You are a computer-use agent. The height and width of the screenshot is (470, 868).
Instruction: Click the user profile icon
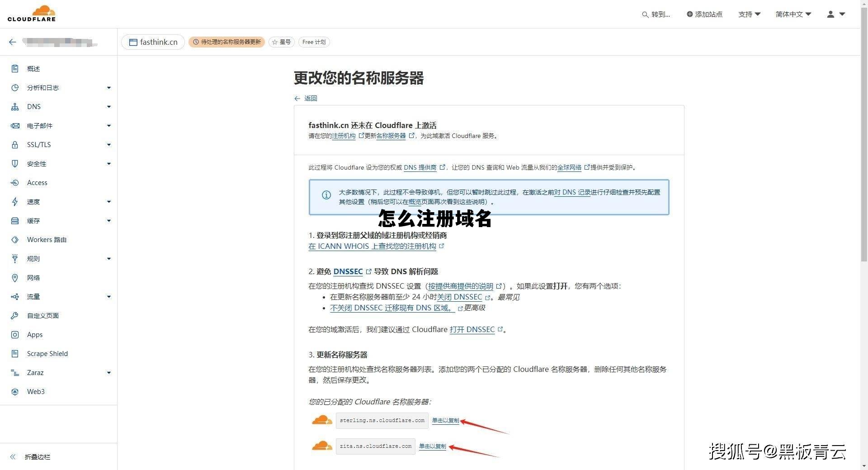point(830,14)
